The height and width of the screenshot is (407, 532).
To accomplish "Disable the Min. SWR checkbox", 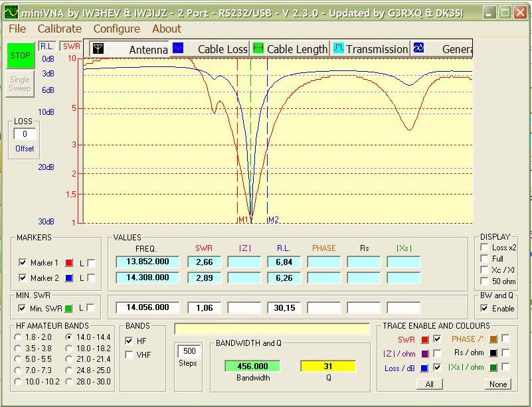I will tap(23, 308).
